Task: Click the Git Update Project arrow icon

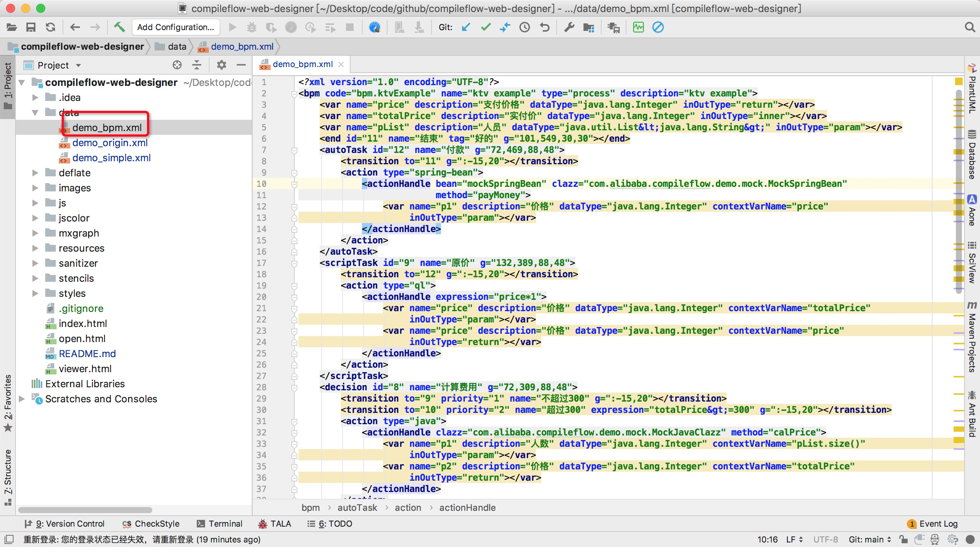Action: tap(466, 27)
